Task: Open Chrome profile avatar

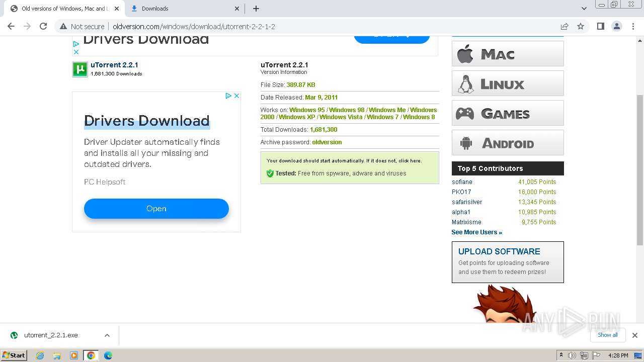Action: (616, 26)
